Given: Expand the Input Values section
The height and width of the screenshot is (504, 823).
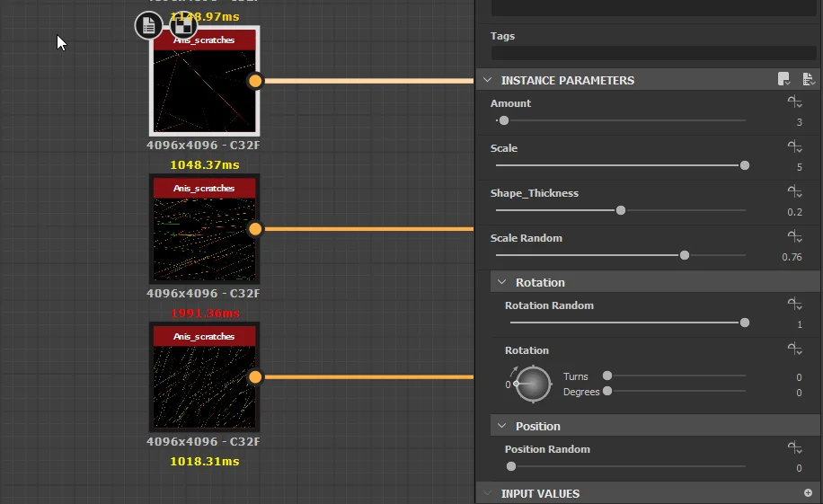Looking at the screenshot, I should pos(488,493).
